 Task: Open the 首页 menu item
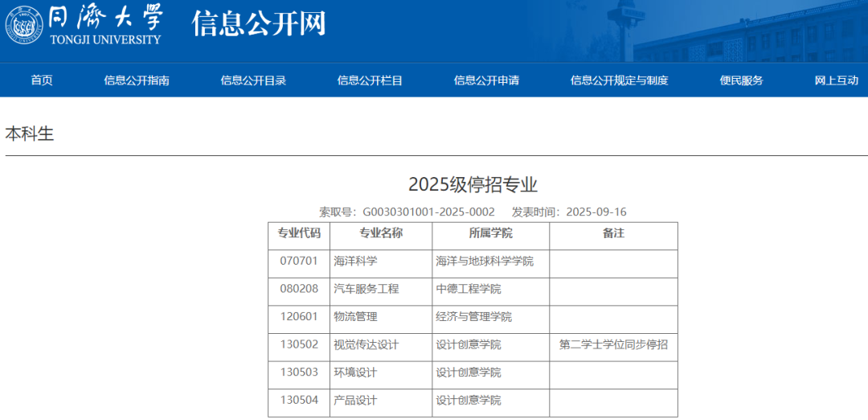(x=42, y=80)
